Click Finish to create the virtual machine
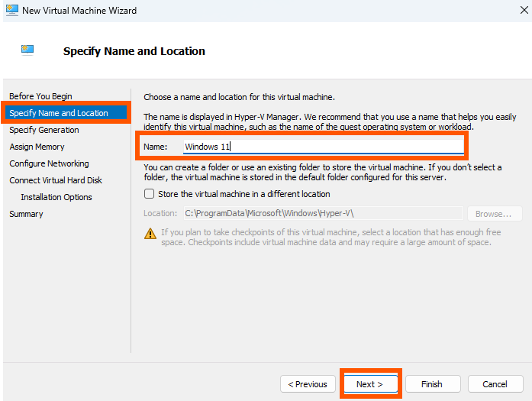532x401 pixels. [433, 384]
